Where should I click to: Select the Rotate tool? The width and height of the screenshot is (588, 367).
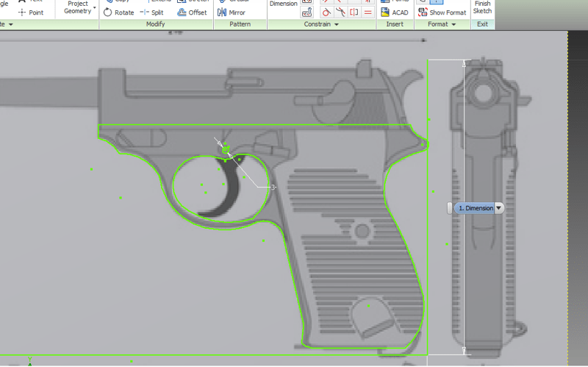(x=118, y=13)
